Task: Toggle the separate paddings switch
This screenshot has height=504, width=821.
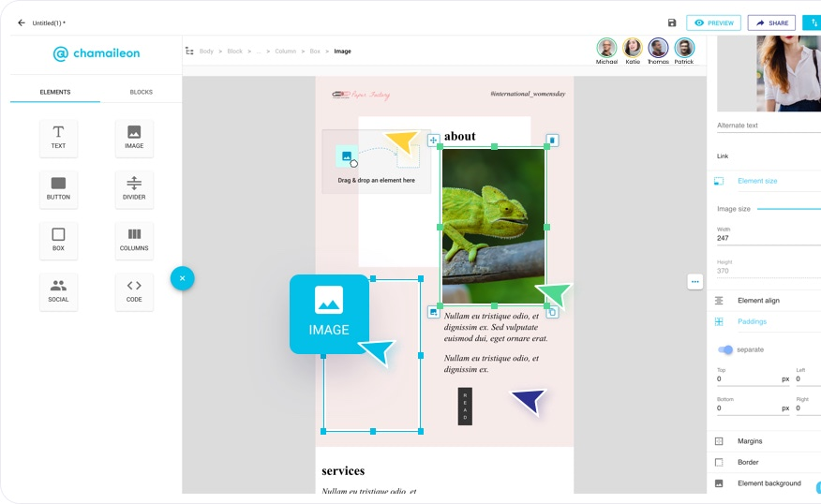Action: coord(725,349)
